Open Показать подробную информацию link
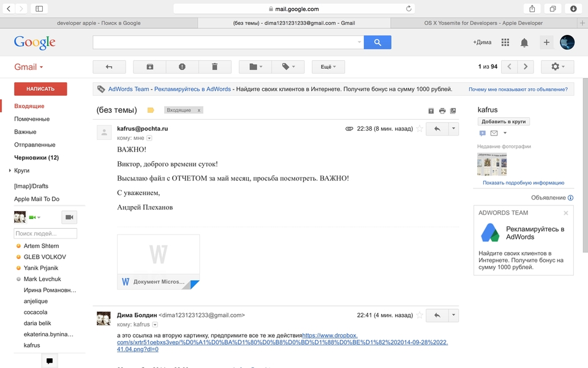588x368 pixels. [523, 183]
